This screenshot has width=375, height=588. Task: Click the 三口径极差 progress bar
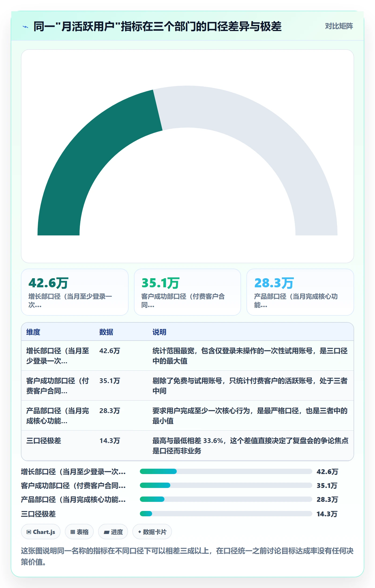(x=226, y=514)
